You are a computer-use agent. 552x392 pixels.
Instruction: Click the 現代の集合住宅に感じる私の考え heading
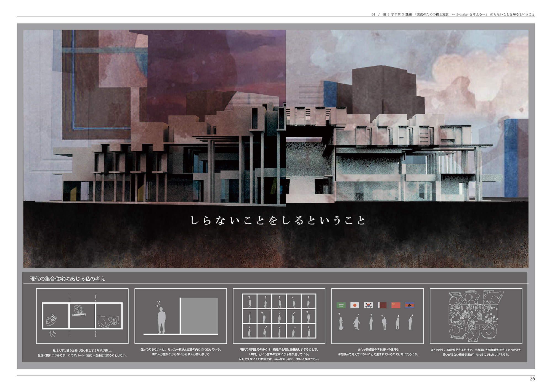68,279
